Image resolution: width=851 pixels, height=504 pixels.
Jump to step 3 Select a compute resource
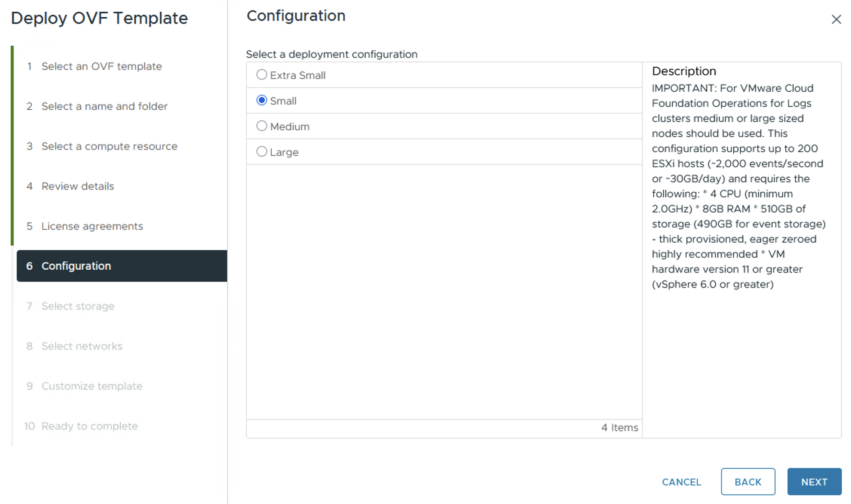click(x=109, y=146)
